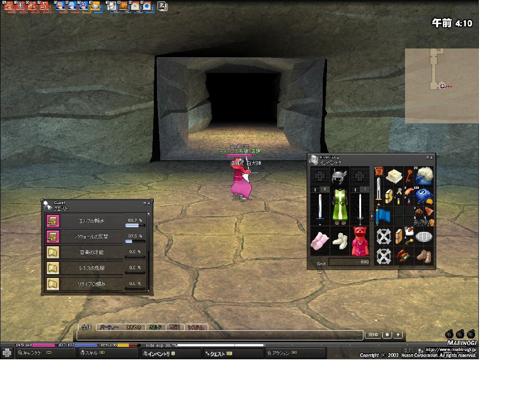Open the パウォールの反撃 quest entry

pyautogui.click(x=91, y=236)
